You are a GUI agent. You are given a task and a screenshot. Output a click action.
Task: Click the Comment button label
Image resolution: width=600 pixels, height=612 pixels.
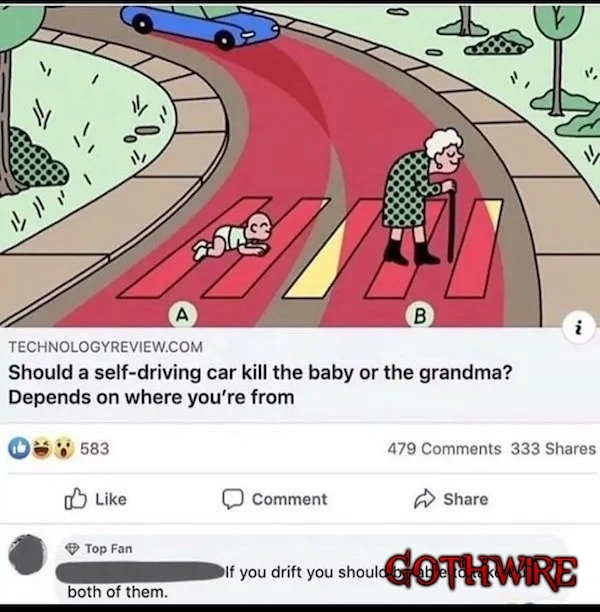coord(289,499)
